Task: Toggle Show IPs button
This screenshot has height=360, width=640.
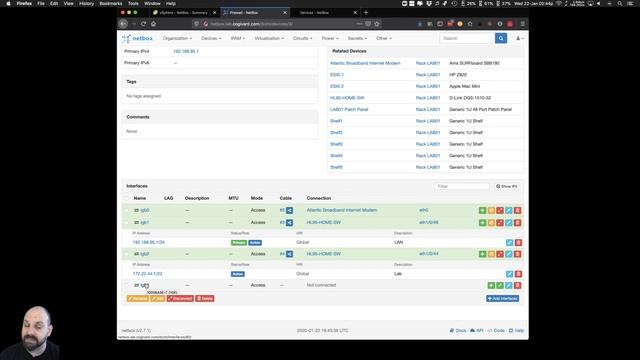Action: (x=507, y=186)
